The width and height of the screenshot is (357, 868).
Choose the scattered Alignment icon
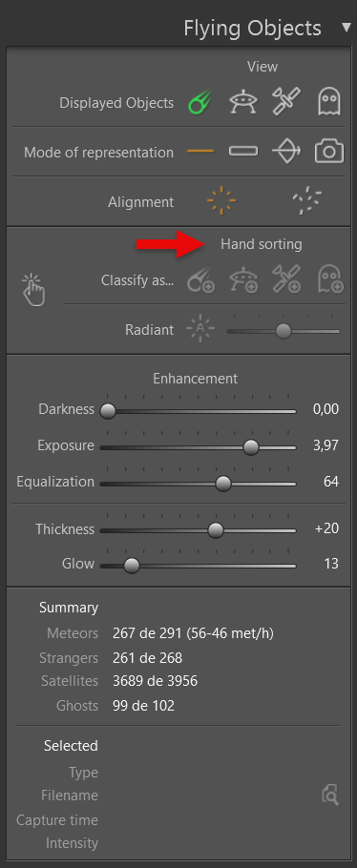coord(307,201)
